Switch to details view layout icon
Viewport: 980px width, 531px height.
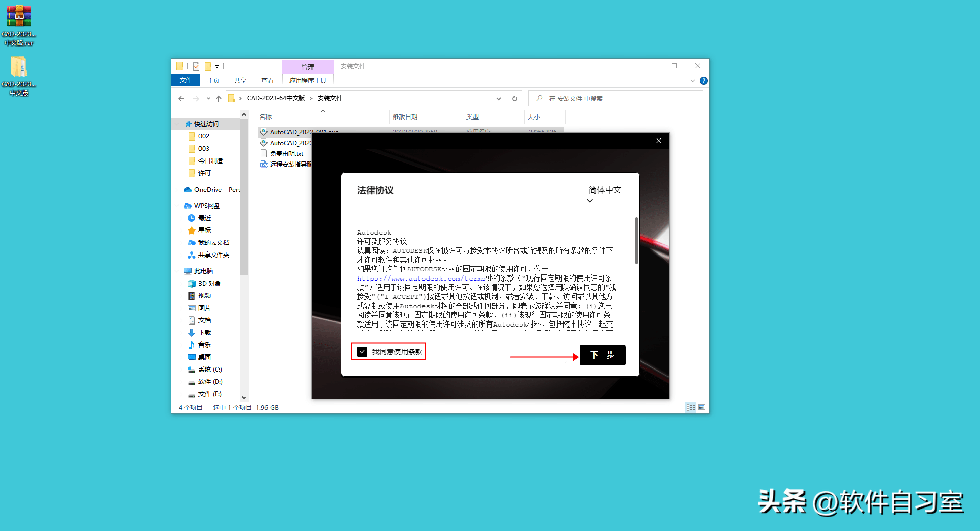coord(691,407)
